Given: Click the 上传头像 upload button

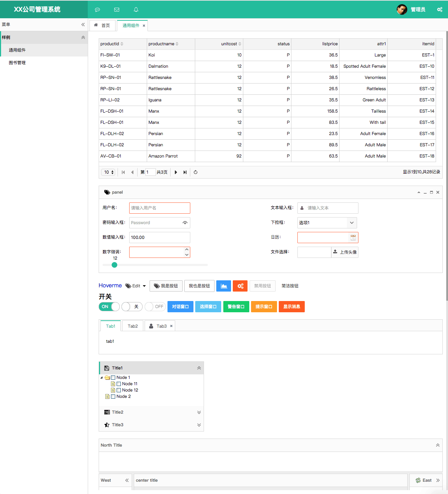Looking at the screenshot, I should (345, 252).
